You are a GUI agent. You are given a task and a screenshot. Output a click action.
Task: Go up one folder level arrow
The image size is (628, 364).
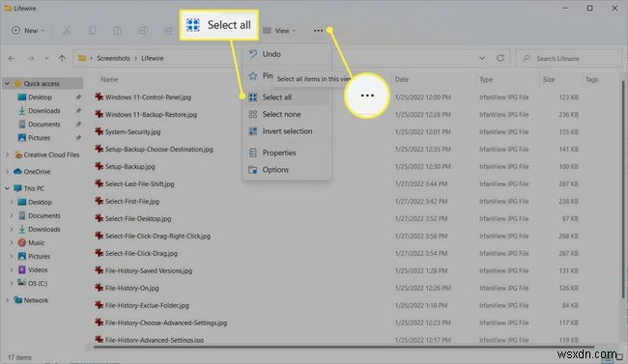(x=62, y=59)
